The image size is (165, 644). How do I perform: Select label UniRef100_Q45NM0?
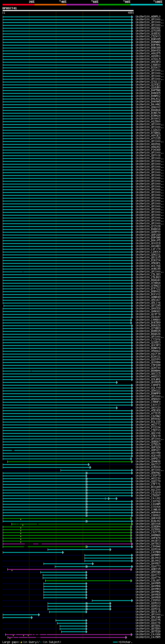(148, 555)
